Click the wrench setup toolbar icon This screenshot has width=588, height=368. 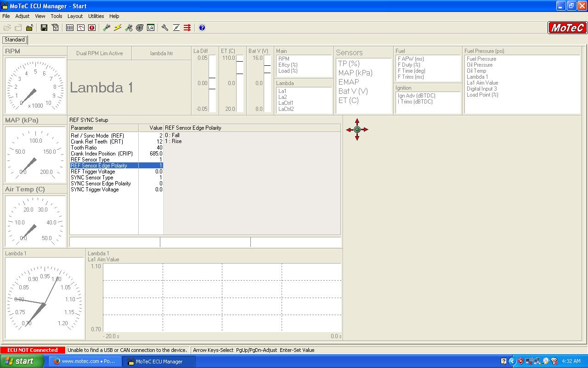[165, 28]
